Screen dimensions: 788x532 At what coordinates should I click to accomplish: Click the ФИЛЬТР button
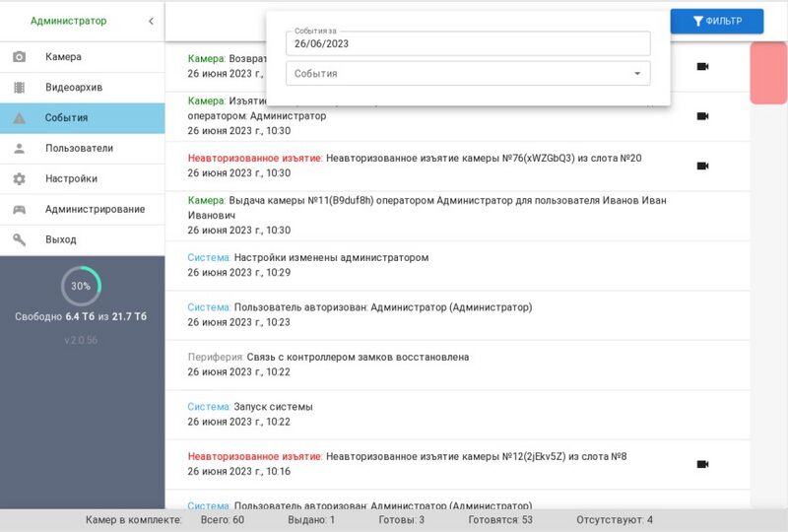717,21
